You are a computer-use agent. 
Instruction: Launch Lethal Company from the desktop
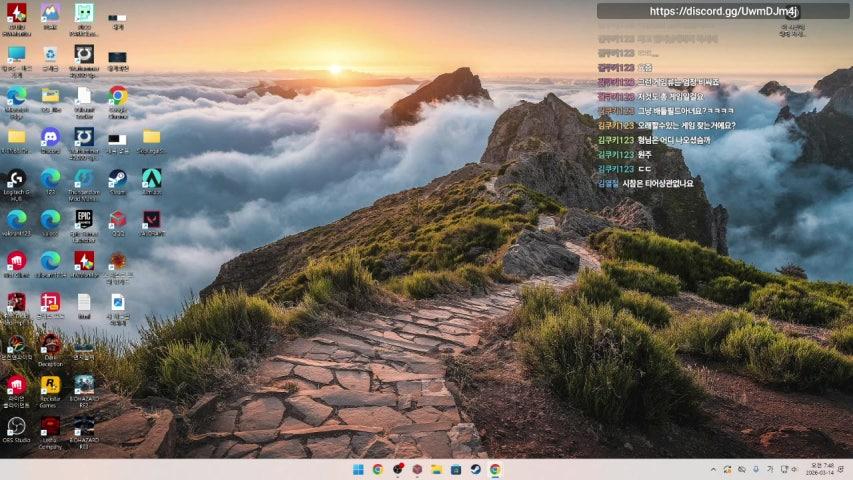[50, 426]
